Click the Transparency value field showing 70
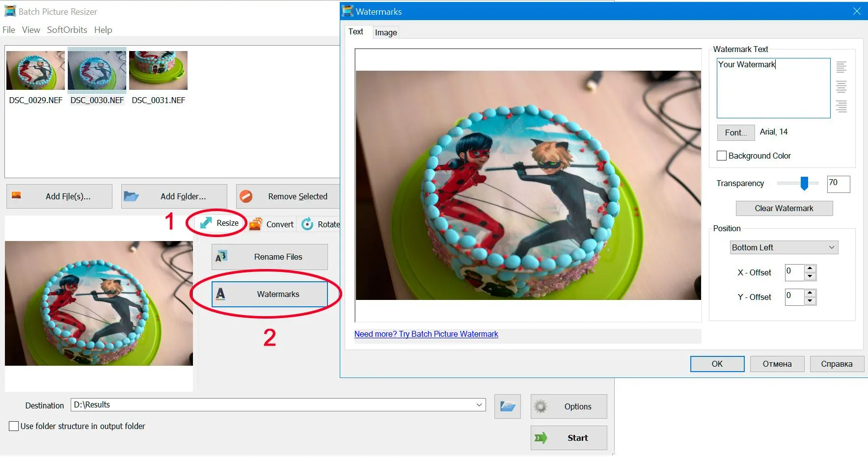This screenshot has width=868, height=458. coord(839,184)
